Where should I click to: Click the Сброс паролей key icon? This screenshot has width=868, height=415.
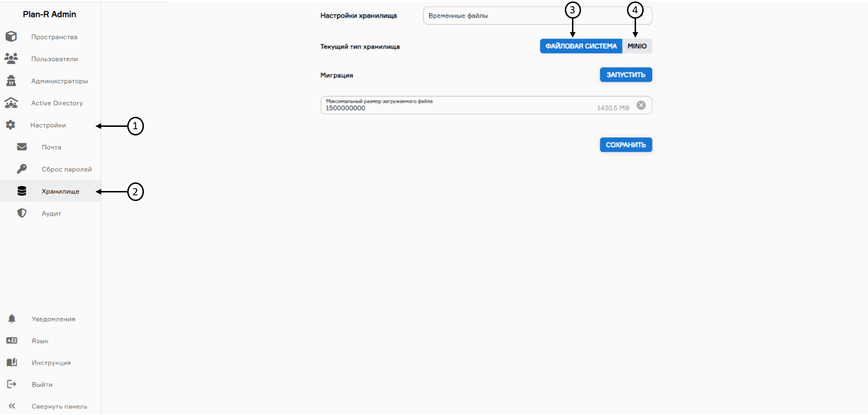(x=22, y=169)
